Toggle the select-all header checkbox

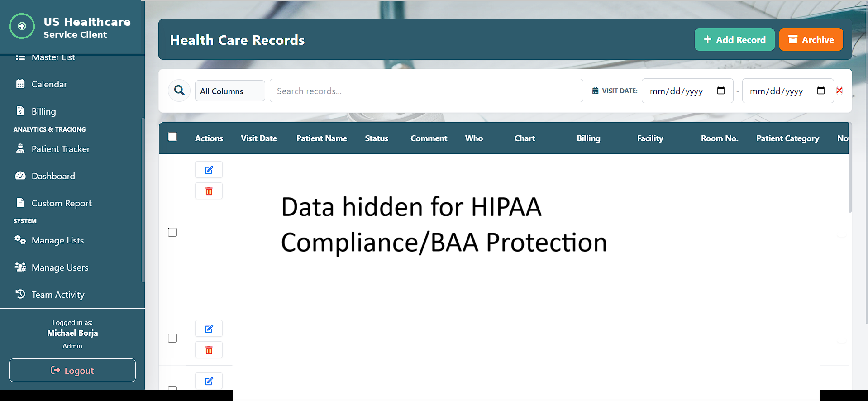coord(172,137)
